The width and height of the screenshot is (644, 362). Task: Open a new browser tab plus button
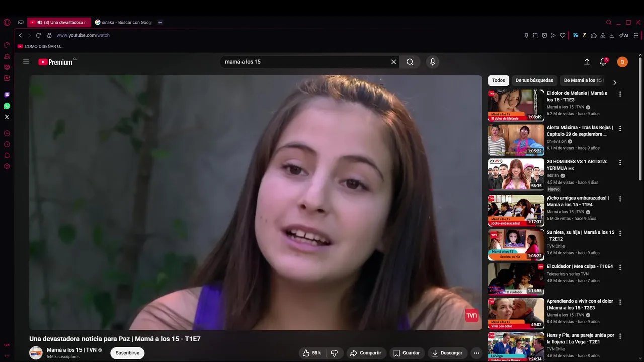coord(160,22)
